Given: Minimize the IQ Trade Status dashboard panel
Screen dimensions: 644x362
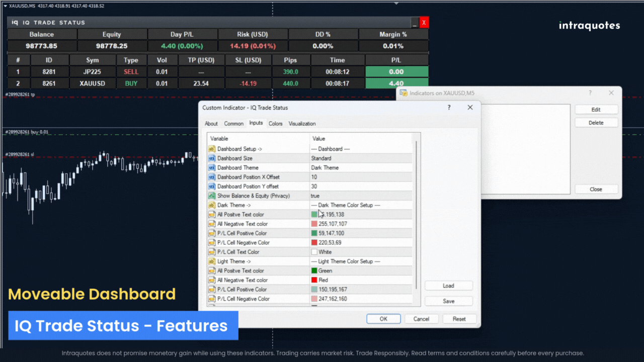Looking at the screenshot, I should (x=415, y=23).
